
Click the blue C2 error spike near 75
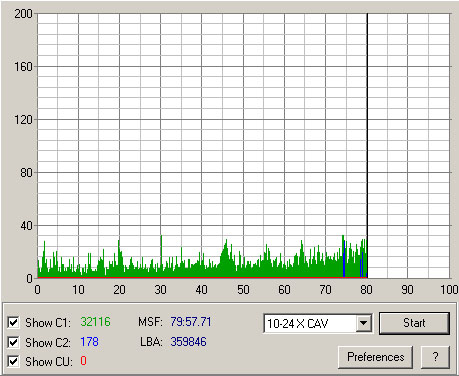[344, 258]
